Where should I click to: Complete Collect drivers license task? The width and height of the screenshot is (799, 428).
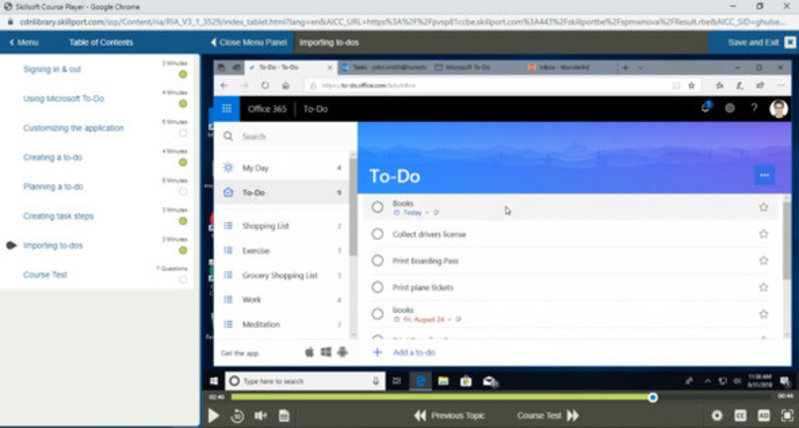[x=377, y=234]
